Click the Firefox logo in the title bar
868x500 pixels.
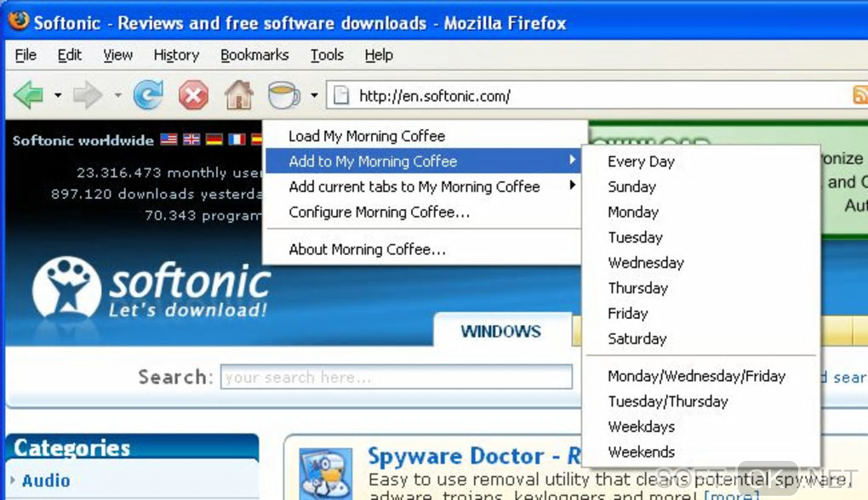(x=18, y=21)
